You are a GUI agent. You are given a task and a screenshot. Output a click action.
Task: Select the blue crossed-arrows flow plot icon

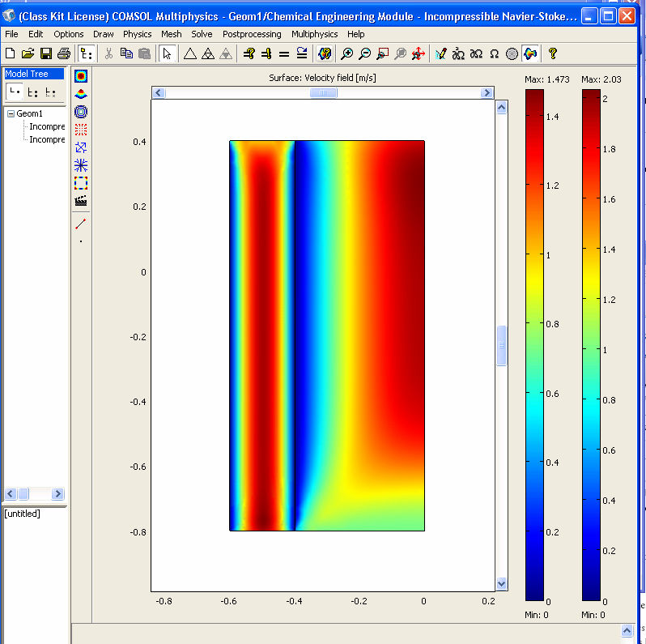(81, 147)
